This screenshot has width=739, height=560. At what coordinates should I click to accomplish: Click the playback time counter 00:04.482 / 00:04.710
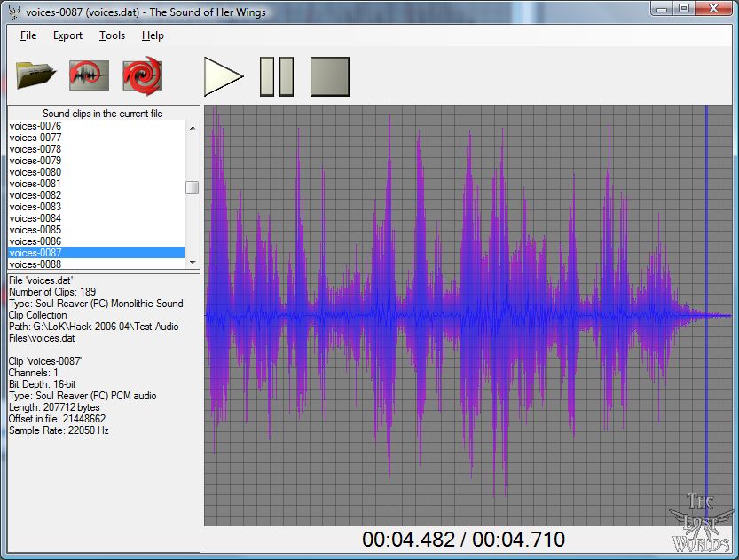463,540
